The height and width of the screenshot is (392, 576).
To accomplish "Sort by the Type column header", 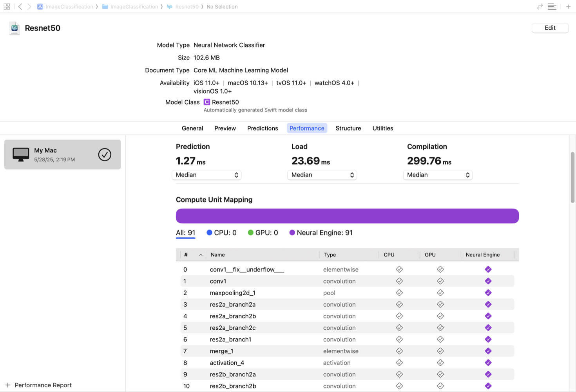I will (x=349, y=255).
